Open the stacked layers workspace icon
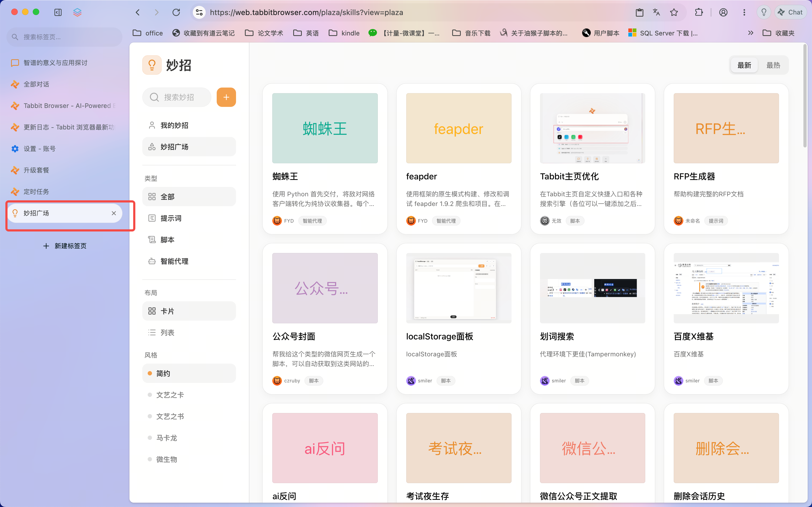812x507 pixels. point(77,12)
